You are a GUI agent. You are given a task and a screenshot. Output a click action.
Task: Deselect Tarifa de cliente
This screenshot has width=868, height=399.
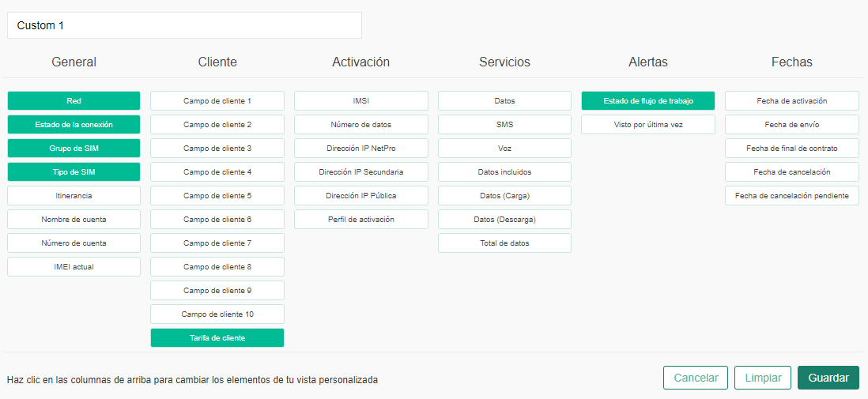pyautogui.click(x=217, y=338)
